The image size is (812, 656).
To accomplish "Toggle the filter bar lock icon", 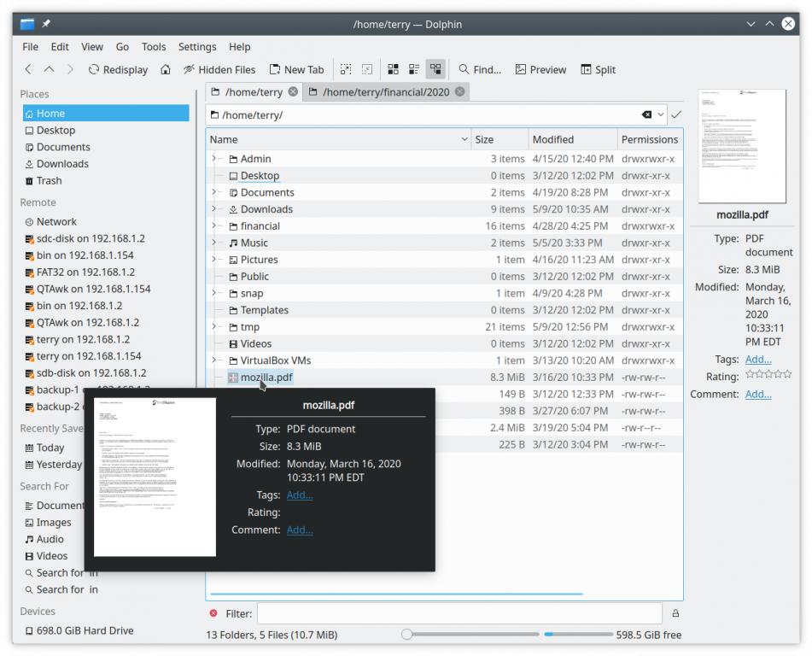I will (x=675, y=613).
